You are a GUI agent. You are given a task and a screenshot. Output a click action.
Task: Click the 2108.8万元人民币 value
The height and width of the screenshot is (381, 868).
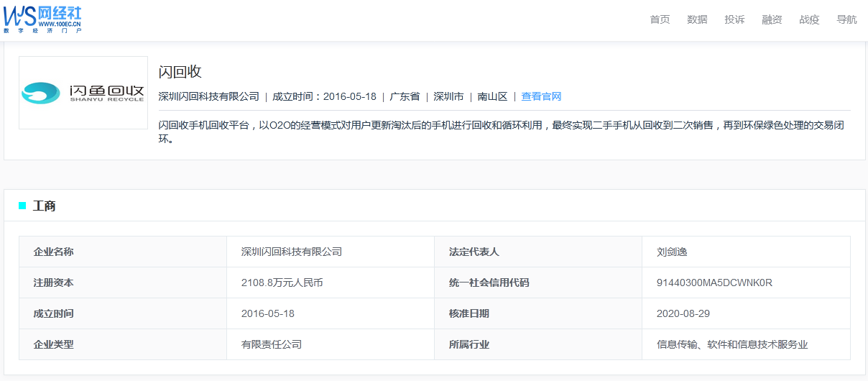(282, 283)
